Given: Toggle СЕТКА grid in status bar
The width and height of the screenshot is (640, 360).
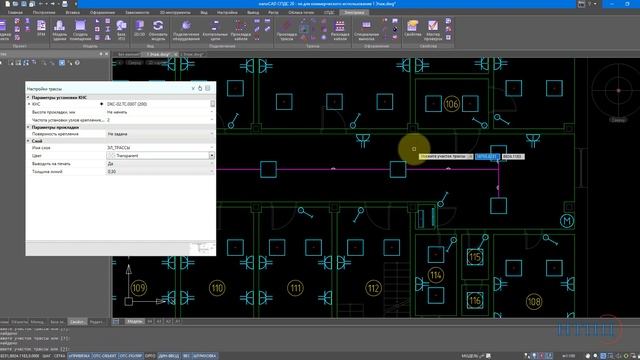Looking at the screenshot, I should (x=60, y=356).
